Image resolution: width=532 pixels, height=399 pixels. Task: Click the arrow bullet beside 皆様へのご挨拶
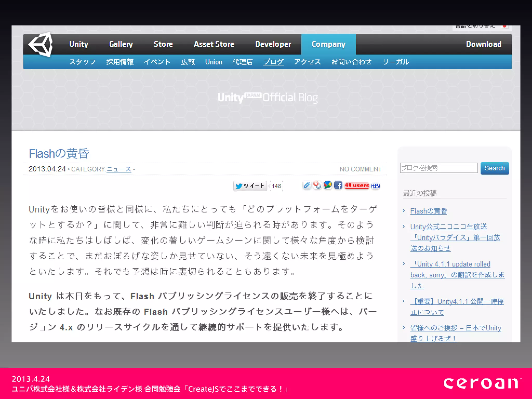click(404, 328)
